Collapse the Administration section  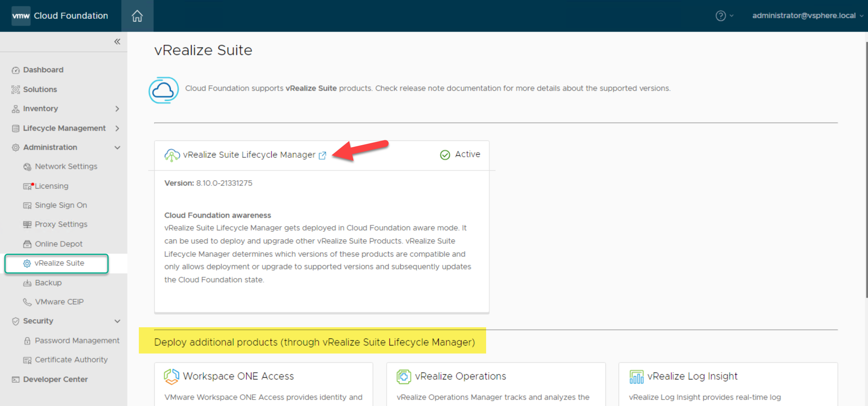pos(117,148)
